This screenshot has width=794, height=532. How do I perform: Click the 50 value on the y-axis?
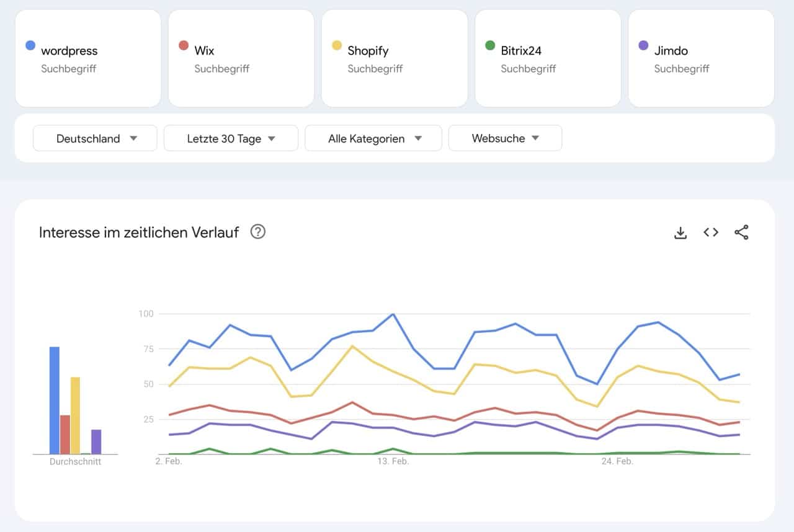pos(148,384)
